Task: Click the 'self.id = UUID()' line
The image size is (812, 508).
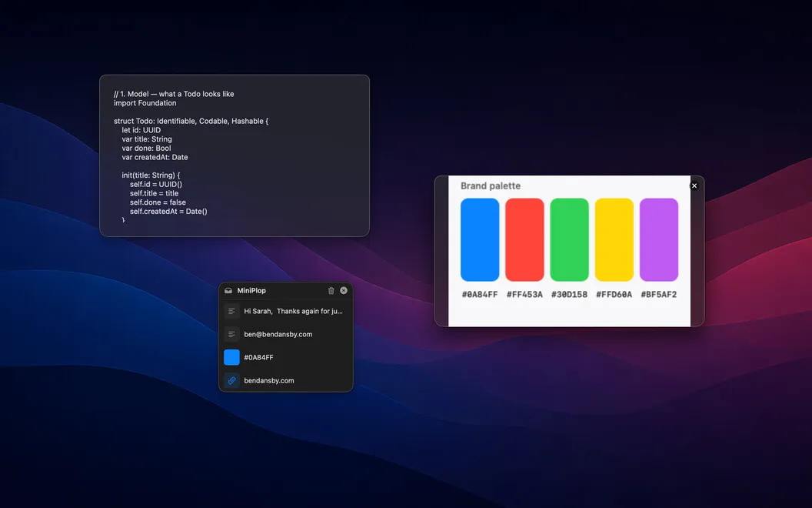Action: coord(156,185)
